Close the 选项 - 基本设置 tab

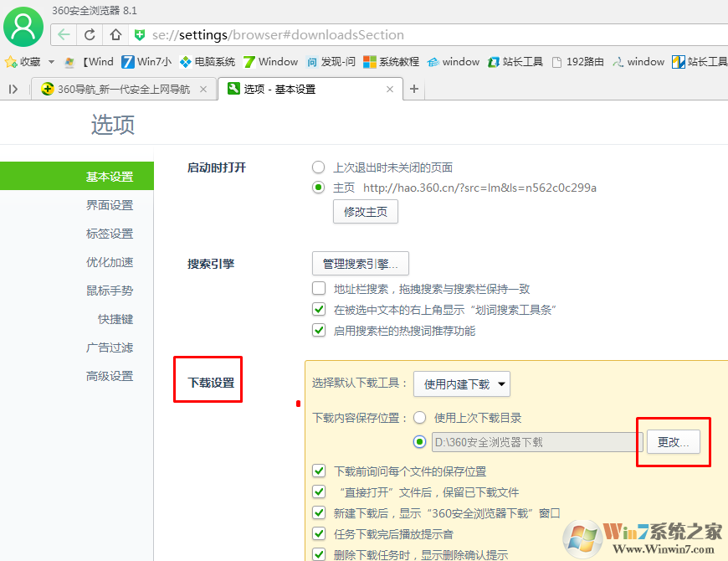click(389, 90)
